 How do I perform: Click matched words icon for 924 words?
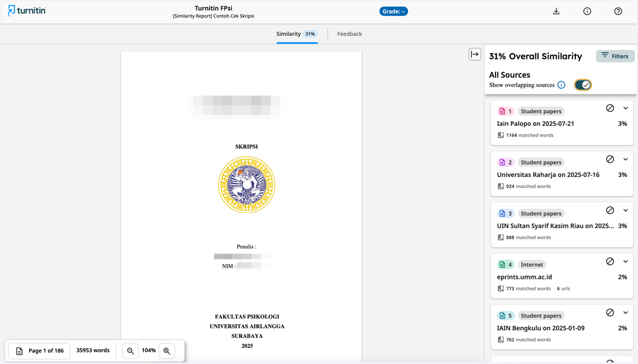coord(500,186)
